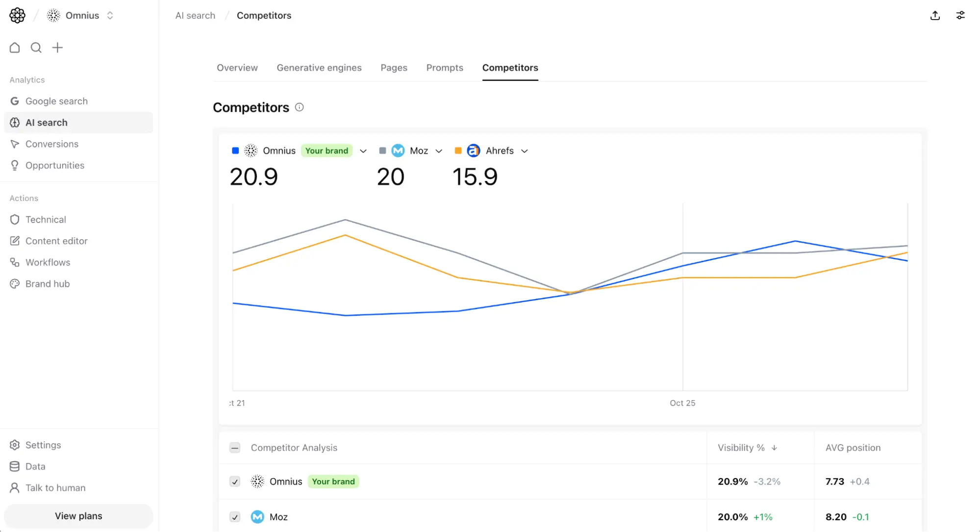Click the View plans button

(78, 516)
